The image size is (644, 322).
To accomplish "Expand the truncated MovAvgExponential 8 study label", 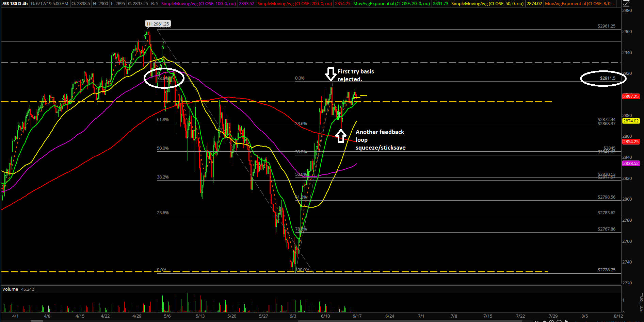I will click(580, 4).
